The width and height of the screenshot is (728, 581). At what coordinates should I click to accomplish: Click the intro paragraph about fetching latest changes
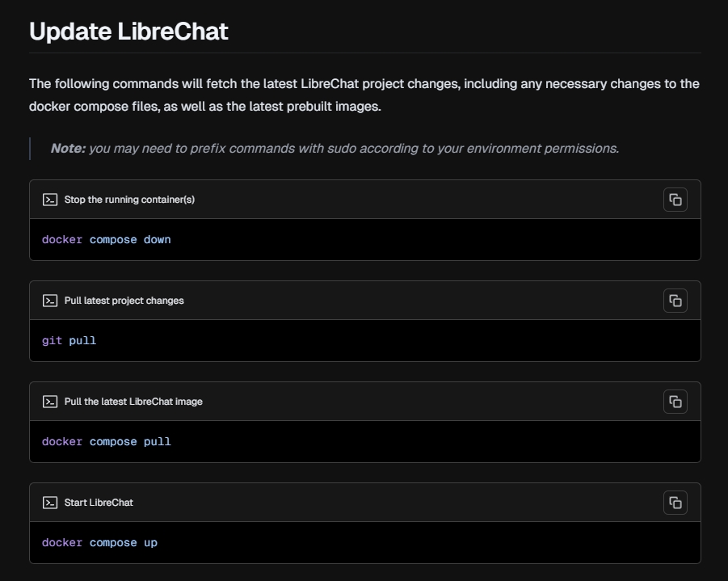364,95
